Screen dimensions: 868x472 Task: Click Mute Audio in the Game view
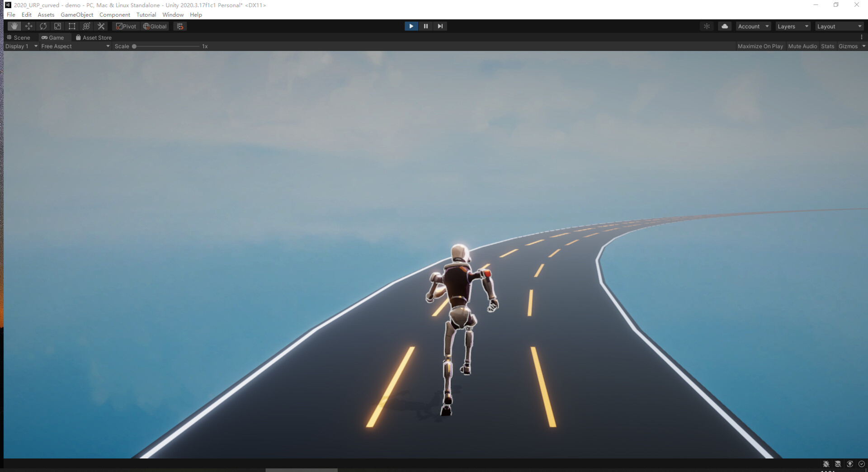(x=802, y=46)
